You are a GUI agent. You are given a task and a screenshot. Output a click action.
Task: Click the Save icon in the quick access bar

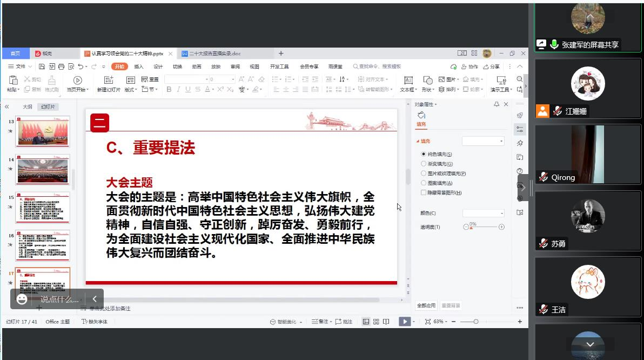pyautogui.click(x=42, y=66)
